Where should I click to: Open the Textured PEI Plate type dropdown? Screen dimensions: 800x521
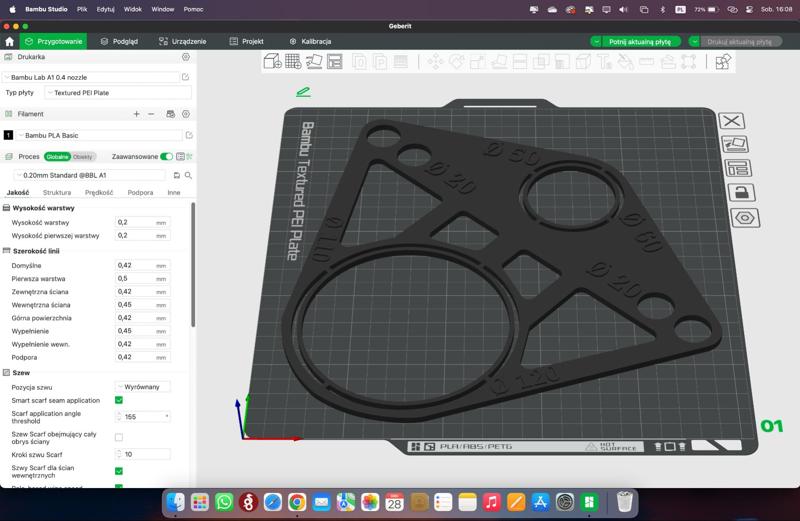(x=118, y=93)
